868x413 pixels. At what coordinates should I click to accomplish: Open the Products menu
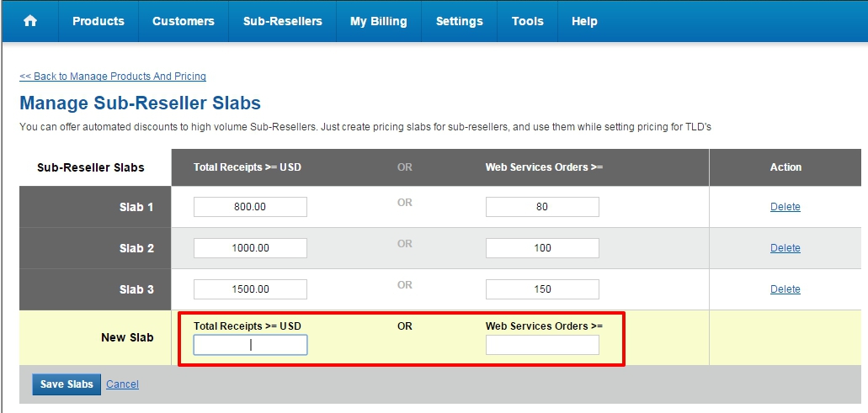point(98,21)
